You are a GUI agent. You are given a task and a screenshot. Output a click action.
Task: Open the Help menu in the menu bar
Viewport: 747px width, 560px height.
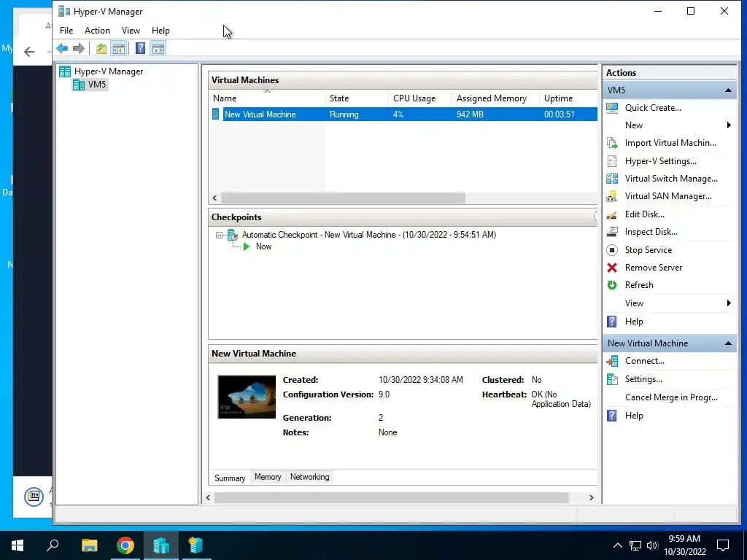click(x=160, y=31)
